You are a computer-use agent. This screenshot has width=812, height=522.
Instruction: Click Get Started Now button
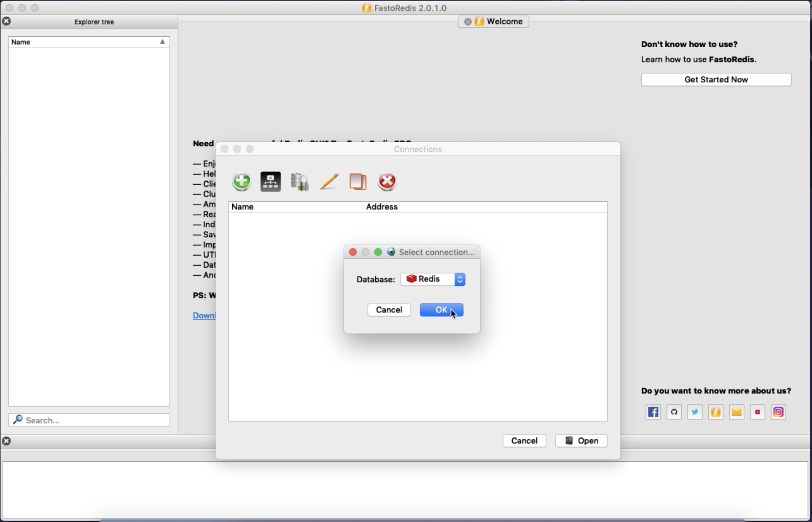[x=716, y=80]
